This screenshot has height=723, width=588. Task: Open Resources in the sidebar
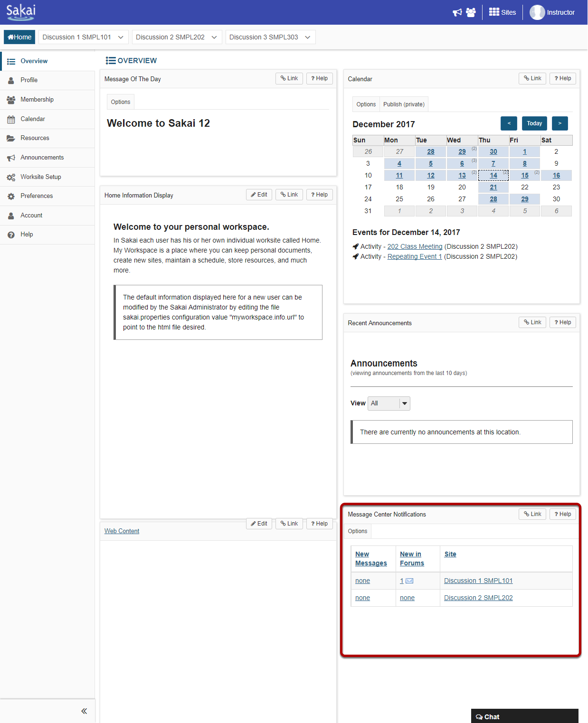pyautogui.click(x=47, y=138)
